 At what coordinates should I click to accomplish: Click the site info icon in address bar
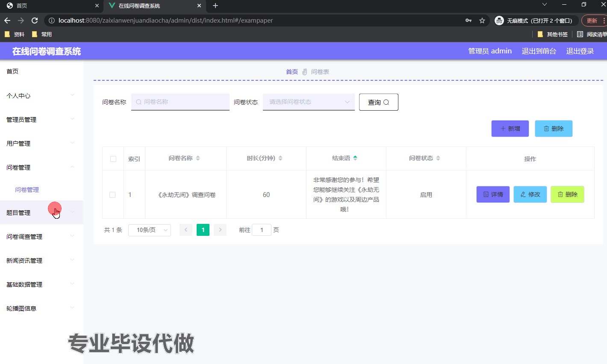point(52,21)
